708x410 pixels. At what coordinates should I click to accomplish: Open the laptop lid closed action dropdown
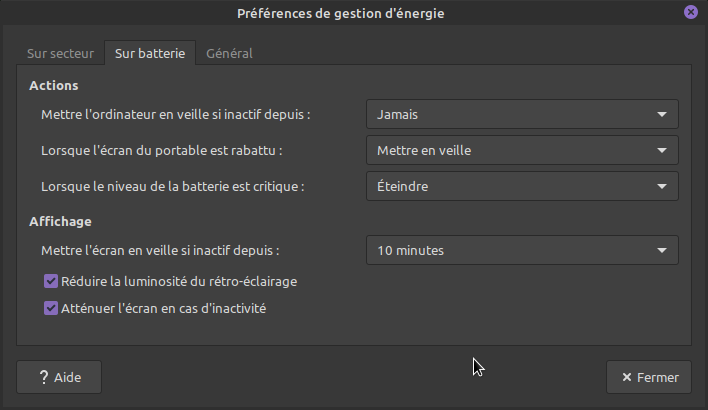pyautogui.click(x=521, y=151)
